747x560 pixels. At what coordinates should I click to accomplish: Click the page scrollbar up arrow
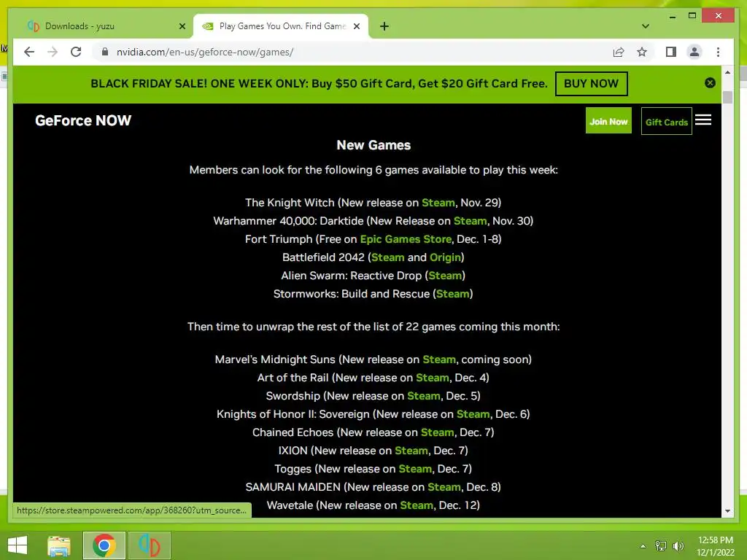[727, 72]
